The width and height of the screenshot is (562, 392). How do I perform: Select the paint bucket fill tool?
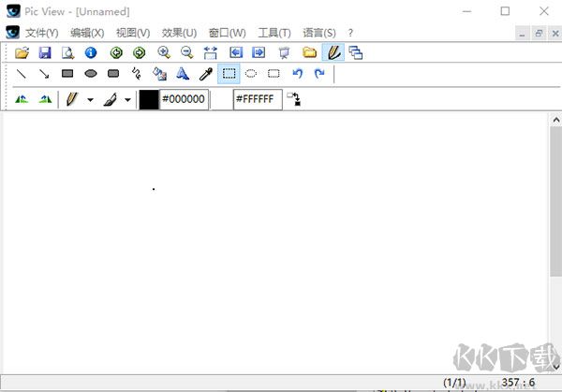(159, 74)
